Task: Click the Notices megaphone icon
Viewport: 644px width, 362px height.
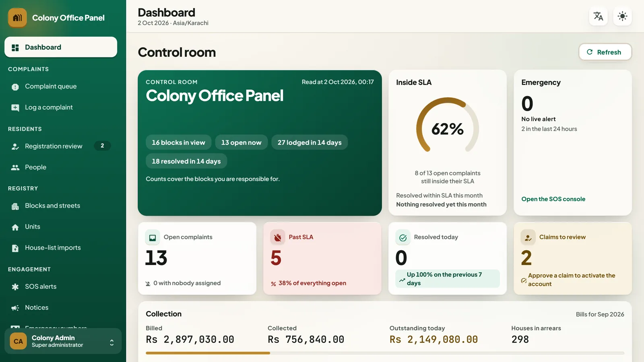Action: click(15, 308)
